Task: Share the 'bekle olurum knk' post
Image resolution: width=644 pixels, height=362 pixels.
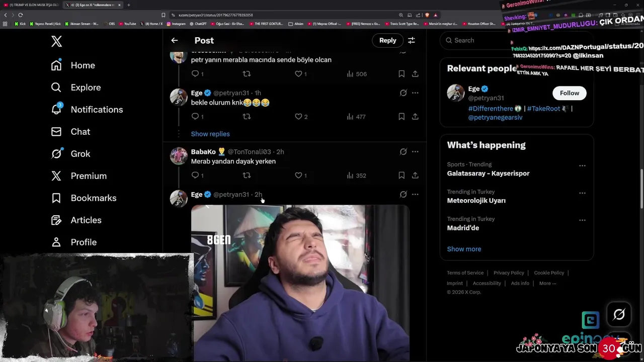Action: click(415, 117)
